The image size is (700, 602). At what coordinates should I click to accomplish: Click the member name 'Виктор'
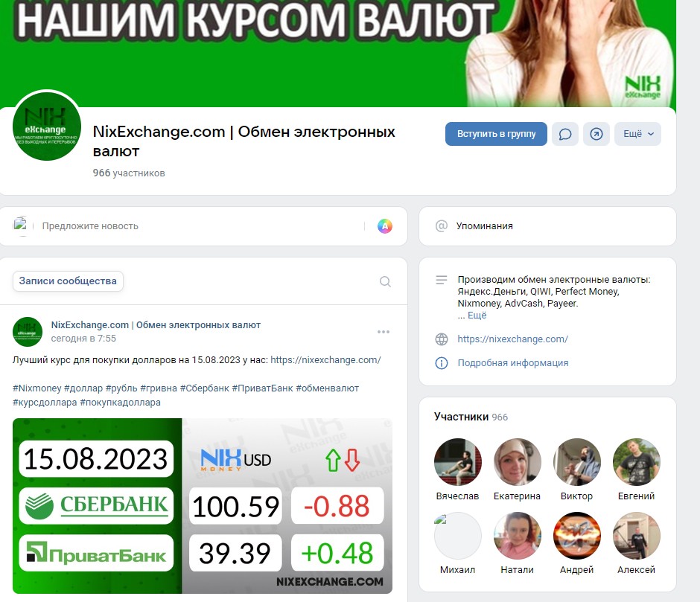577,496
